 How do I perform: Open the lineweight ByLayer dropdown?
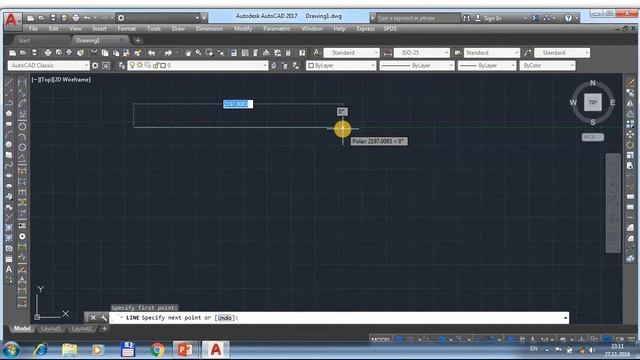coord(487,65)
